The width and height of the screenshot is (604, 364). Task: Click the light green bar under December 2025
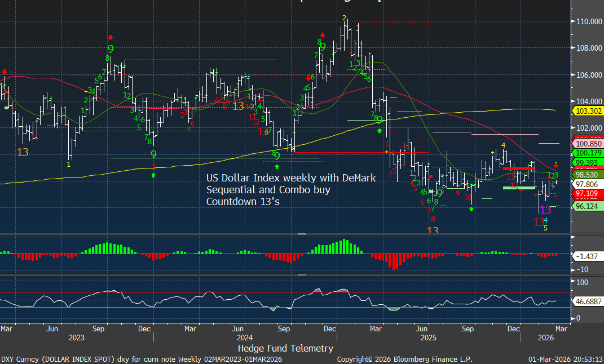[518, 188]
